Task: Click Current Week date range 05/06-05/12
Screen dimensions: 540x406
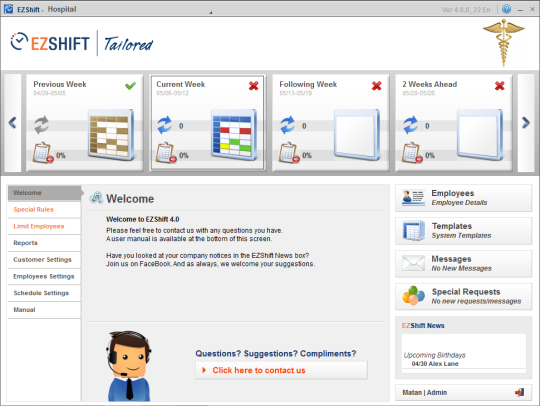Action: tap(173, 93)
